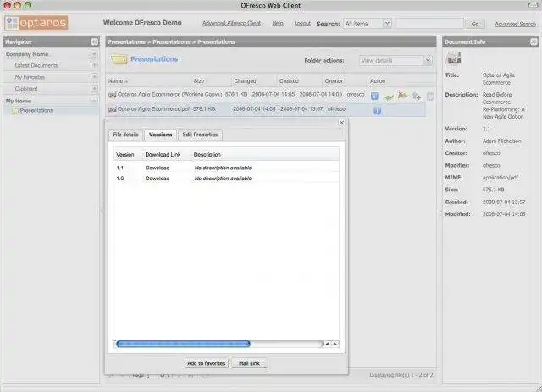Sort the list by the Created column header
Viewport: 542px width, 392px height.
(x=289, y=81)
